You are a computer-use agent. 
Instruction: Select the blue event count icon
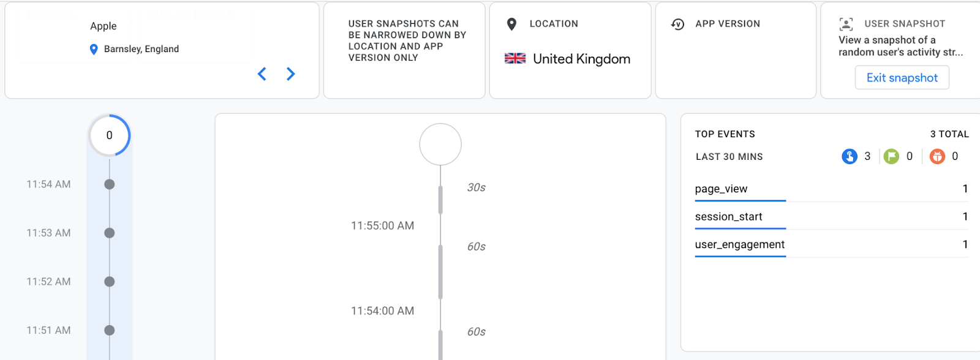(850, 157)
